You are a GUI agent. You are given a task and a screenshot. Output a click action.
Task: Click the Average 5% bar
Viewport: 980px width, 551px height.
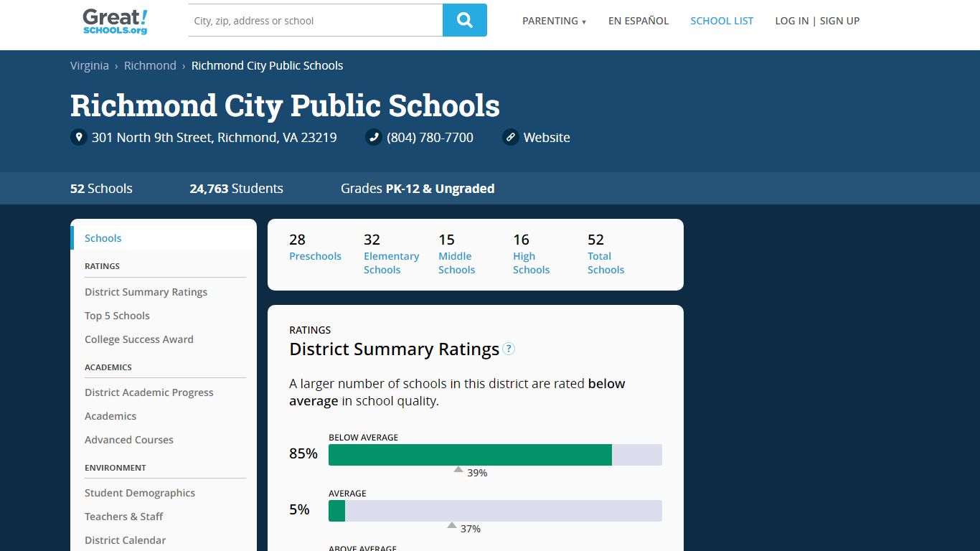[495, 511]
